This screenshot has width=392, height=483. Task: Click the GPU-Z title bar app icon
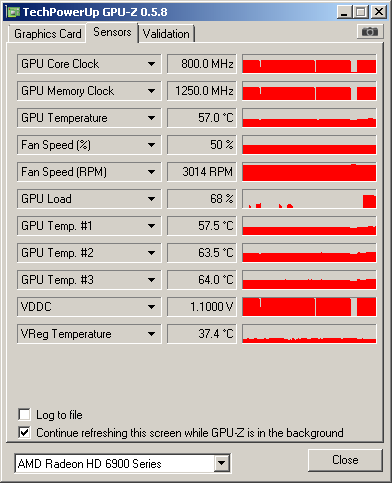[x=13, y=12]
